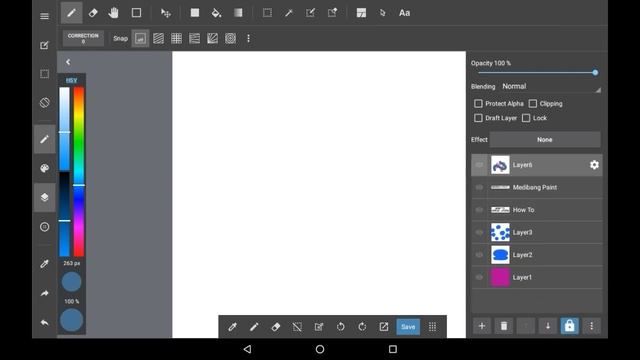Select Layer1 magenta layer
Screen dimensions: 640x360
[537, 277]
